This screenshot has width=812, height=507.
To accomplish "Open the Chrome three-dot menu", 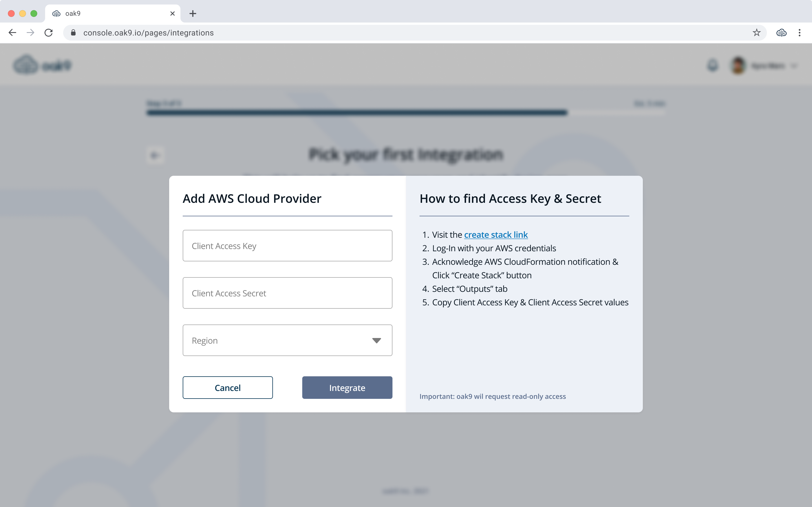I will pyautogui.click(x=800, y=32).
